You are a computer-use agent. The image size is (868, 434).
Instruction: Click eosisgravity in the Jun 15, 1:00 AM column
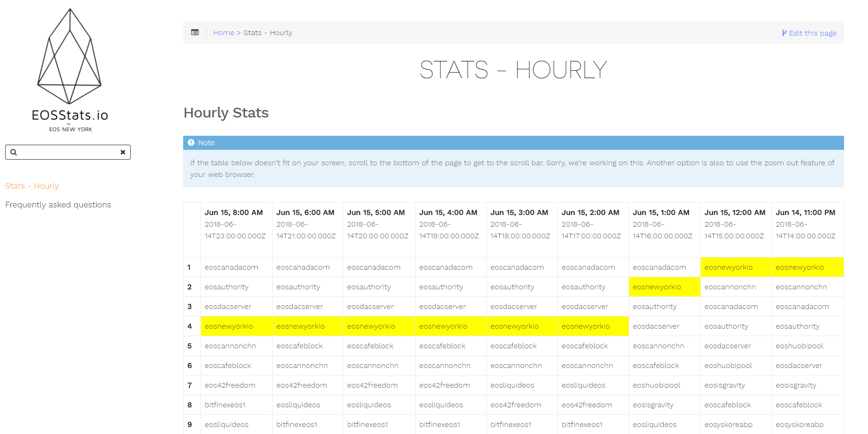(x=653, y=405)
